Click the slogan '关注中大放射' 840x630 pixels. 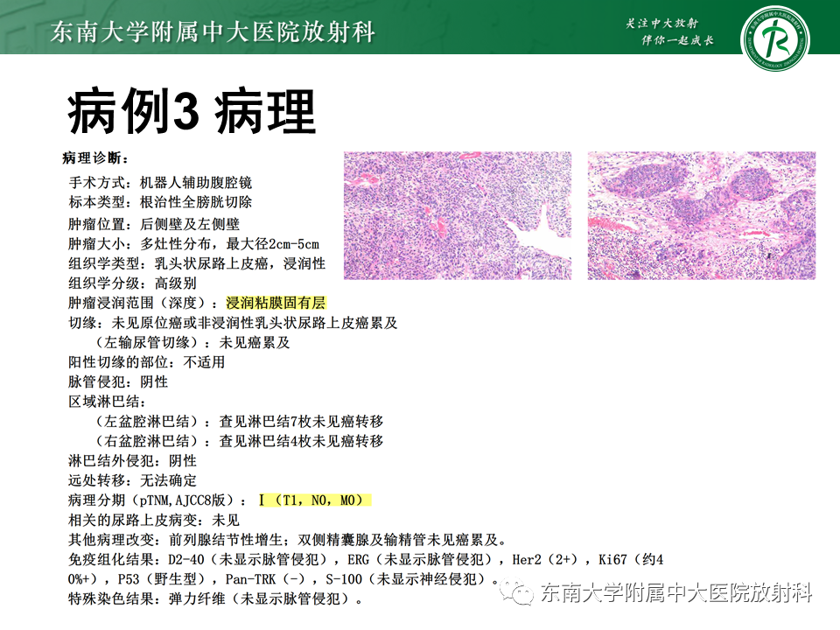662,23
